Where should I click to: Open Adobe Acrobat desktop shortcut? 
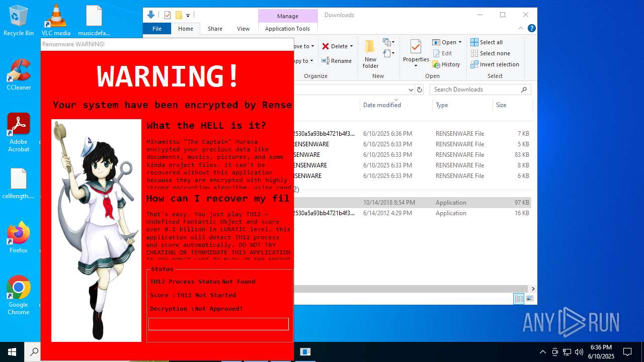pyautogui.click(x=19, y=132)
